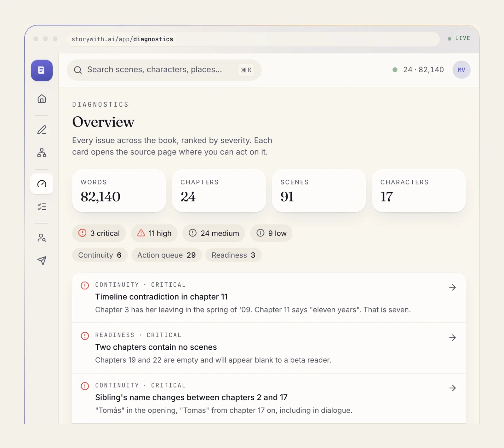
Task: Open the person search icon in sidebar
Action: point(42,238)
